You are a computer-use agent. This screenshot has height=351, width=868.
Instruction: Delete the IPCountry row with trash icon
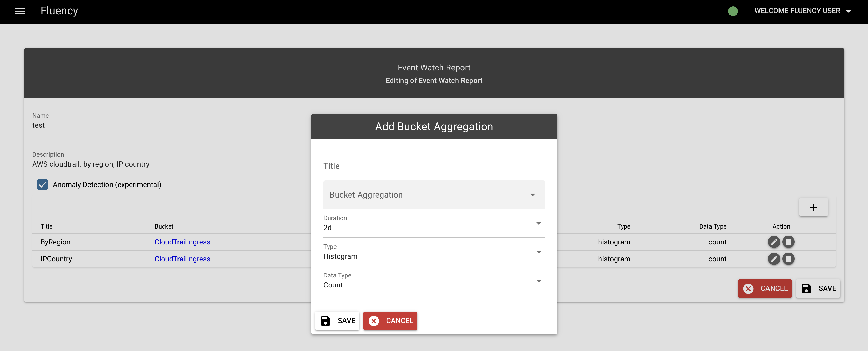click(788, 259)
